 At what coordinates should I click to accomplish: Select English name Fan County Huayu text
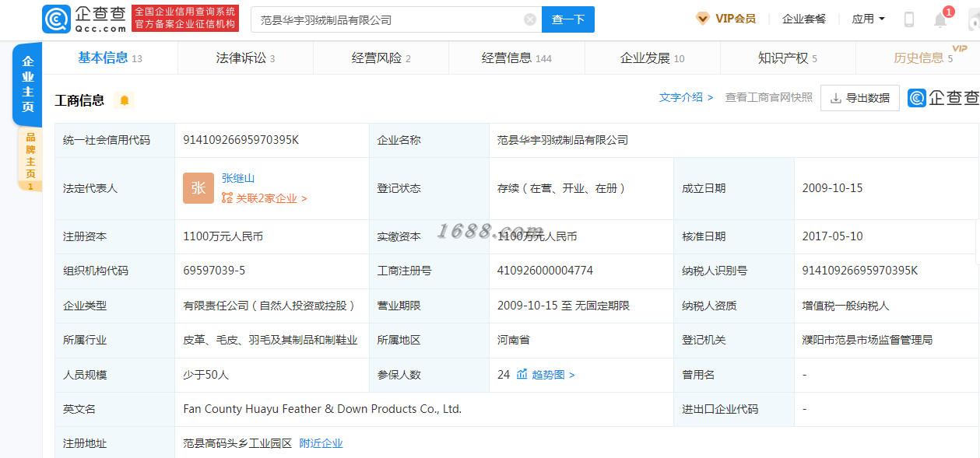tap(322, 409)
